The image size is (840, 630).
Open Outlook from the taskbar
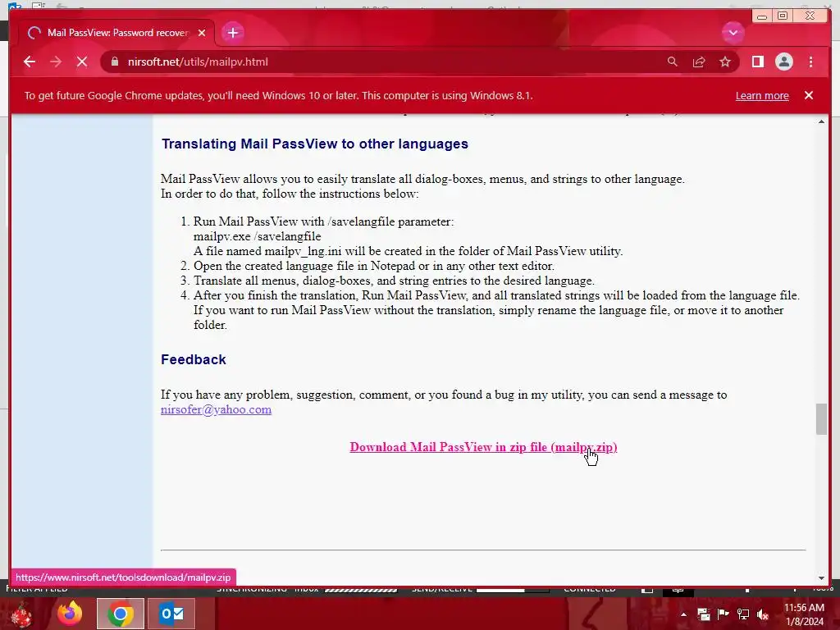pos(171,614)
